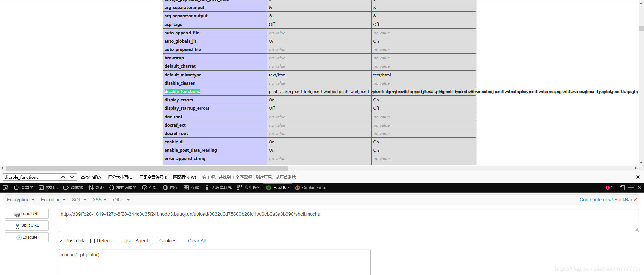Click the display_errors directive cell

point(215,100)
